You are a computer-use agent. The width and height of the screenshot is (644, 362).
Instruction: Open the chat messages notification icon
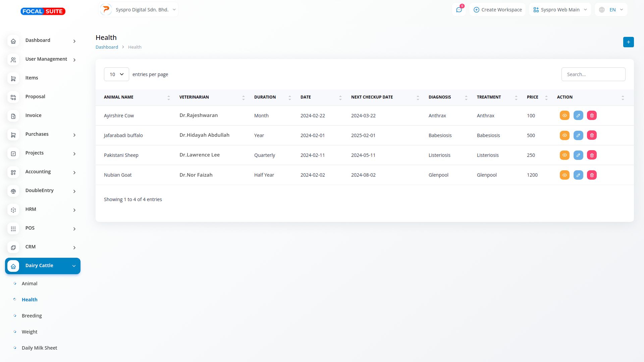(459, 10)
